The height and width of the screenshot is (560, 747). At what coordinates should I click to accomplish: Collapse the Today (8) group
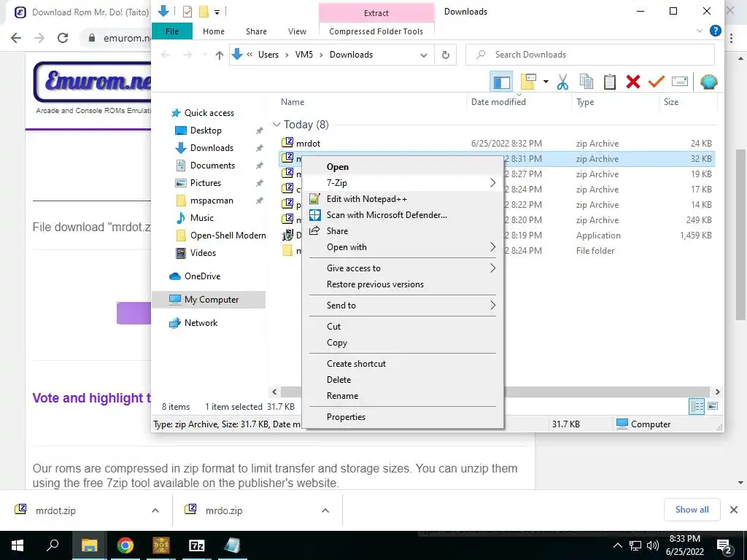click(276, 125)
